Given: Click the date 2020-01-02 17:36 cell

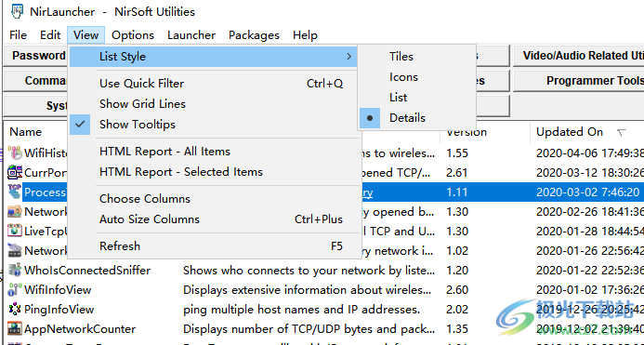Looking at the screenshot, I should (590, 290).
